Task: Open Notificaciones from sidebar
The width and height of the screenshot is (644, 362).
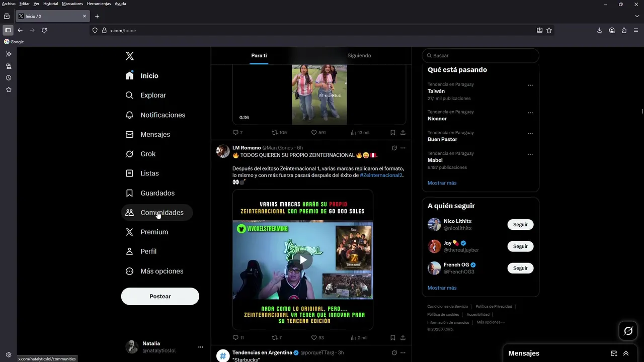Action: coord(155,115)
